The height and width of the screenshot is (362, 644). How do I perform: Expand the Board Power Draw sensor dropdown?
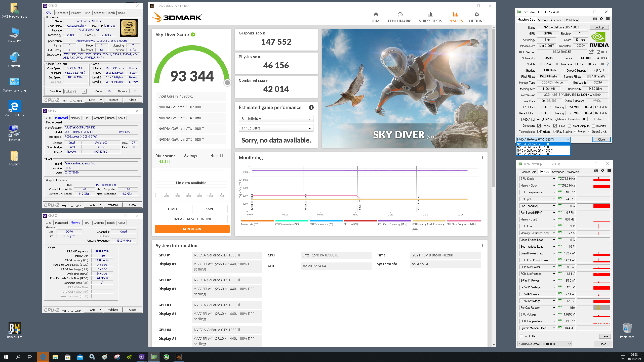(554, 253)
